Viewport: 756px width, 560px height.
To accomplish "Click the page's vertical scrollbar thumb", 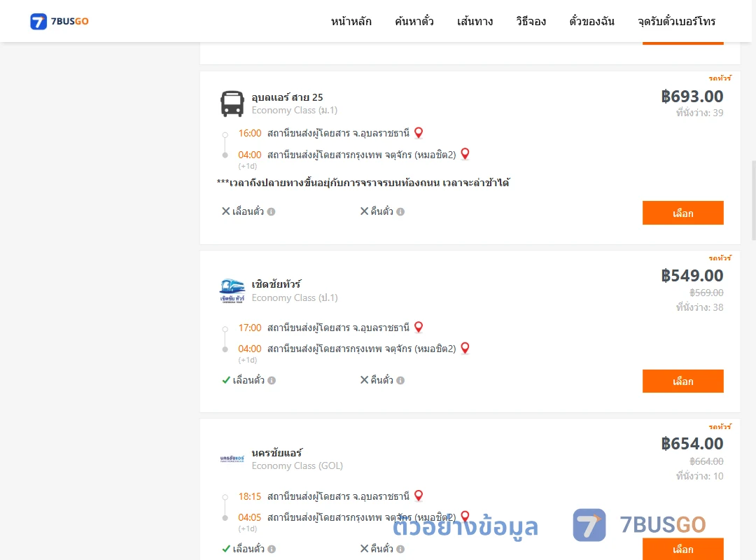I will [x=754, y=200].
